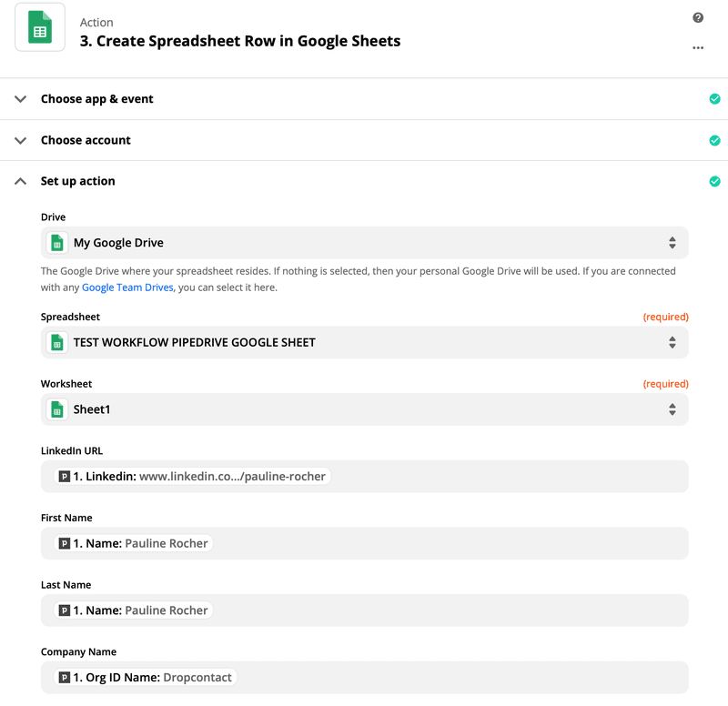The image size is (728, 706).
Task: Click the Last Name input field
Action: click(x=365, y=610)
